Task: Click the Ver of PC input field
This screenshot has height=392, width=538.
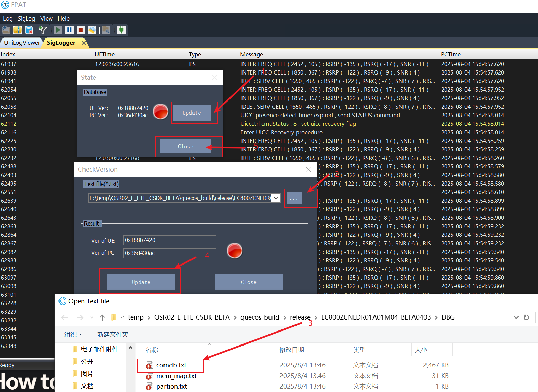Action: point(170,253)
